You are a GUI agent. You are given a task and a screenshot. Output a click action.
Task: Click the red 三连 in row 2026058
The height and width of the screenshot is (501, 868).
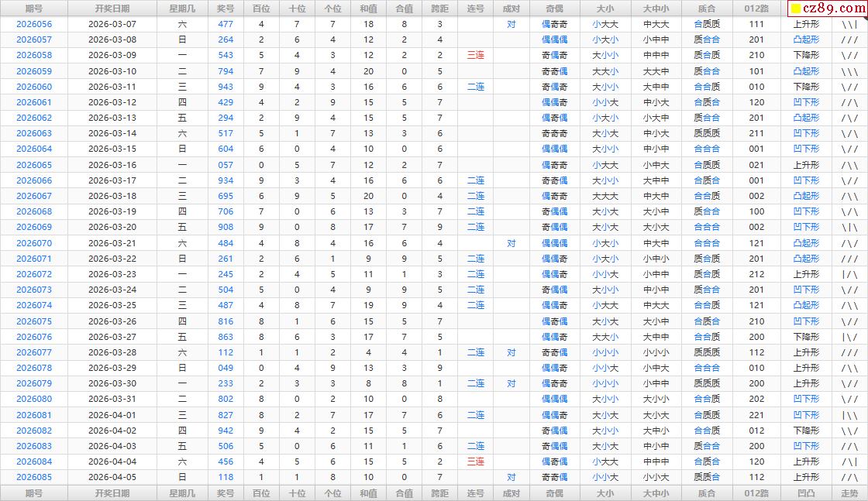click(x=476, y=56)
